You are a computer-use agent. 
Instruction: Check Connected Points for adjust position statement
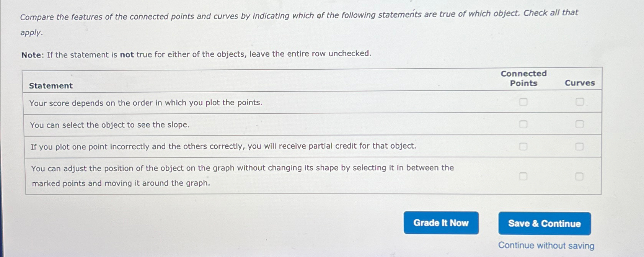tap(523, 176)
